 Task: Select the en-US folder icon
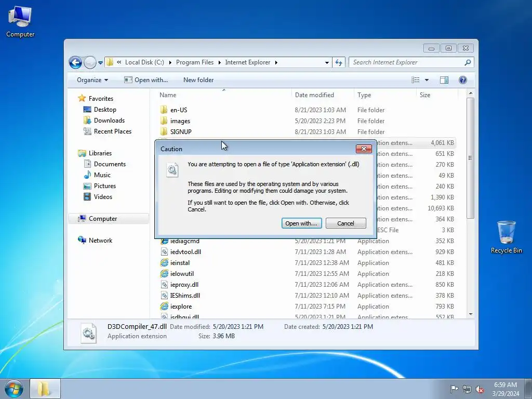click(164, 110)
